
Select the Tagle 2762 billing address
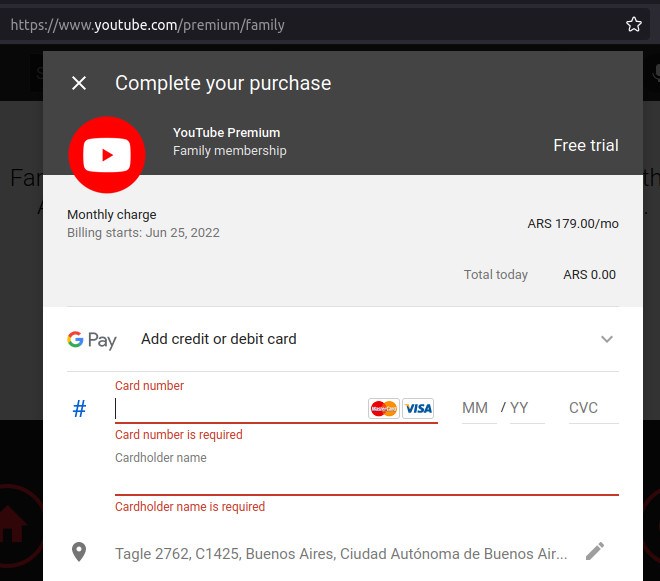341,553
